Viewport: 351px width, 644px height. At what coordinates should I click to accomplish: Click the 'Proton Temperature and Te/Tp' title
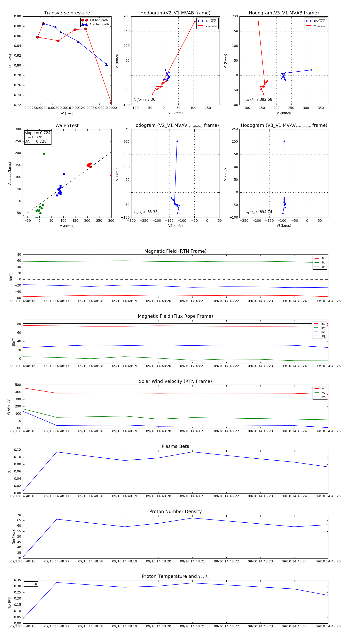pos(175,576)
